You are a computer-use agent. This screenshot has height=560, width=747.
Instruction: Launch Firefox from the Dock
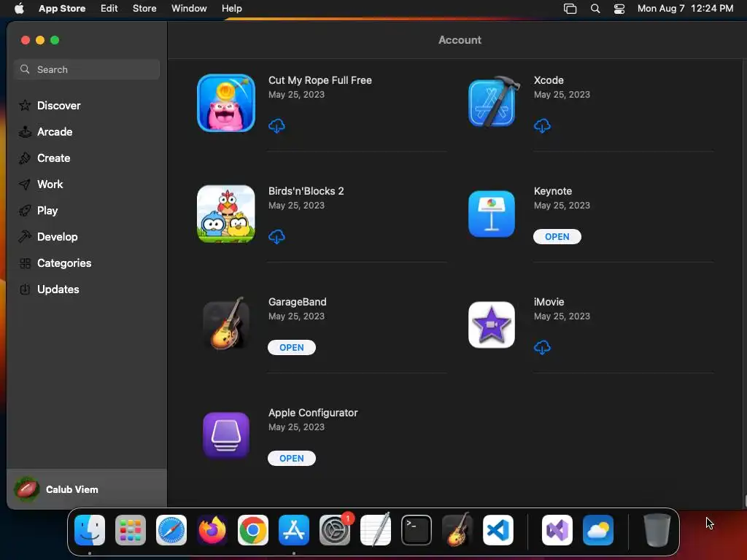click(x=212, y=530)
